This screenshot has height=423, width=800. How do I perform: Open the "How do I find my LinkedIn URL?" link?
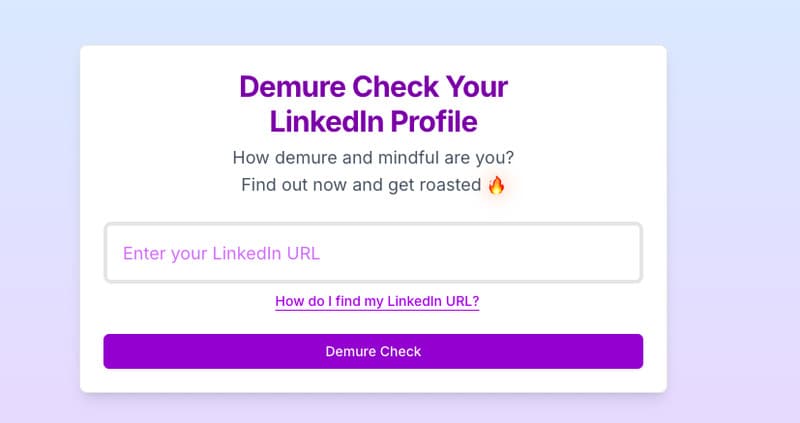click(x=377, y=301)
